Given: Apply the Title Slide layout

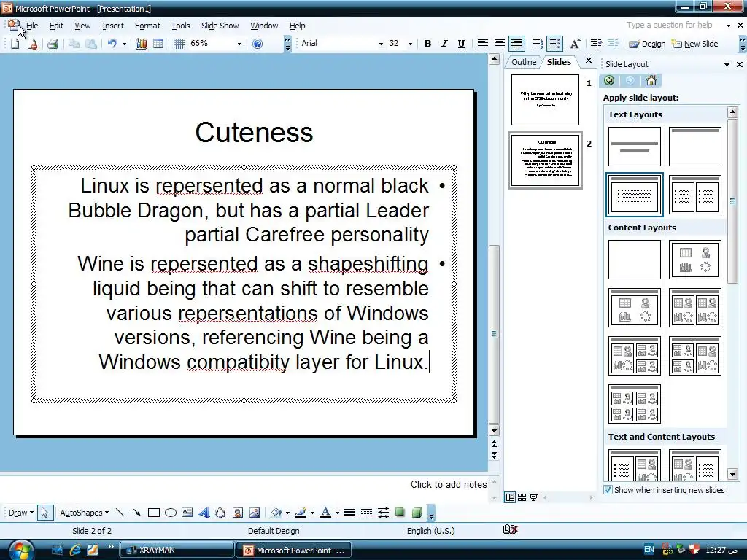Looking at the screenshot, I should point(635,146).
